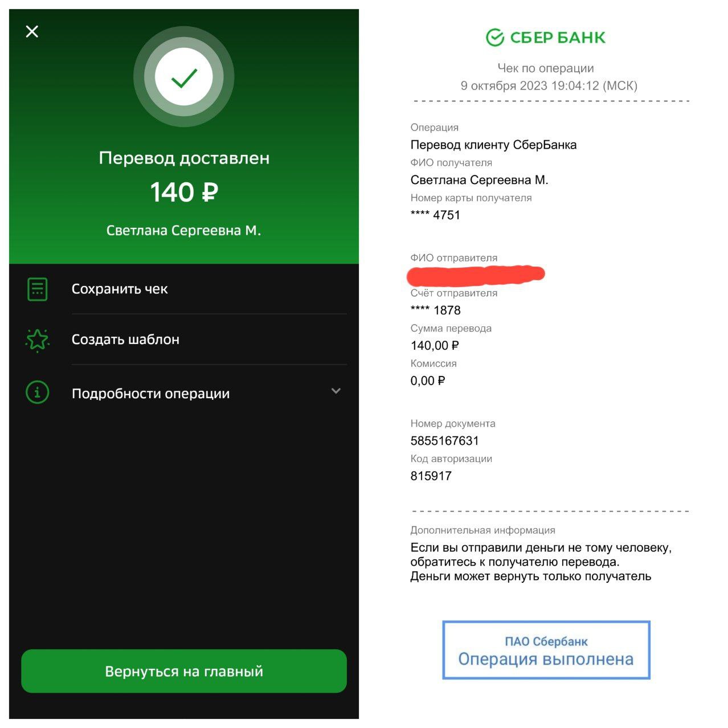
Task: Click the recipient card number **** 4751
Action: [435, 215]
